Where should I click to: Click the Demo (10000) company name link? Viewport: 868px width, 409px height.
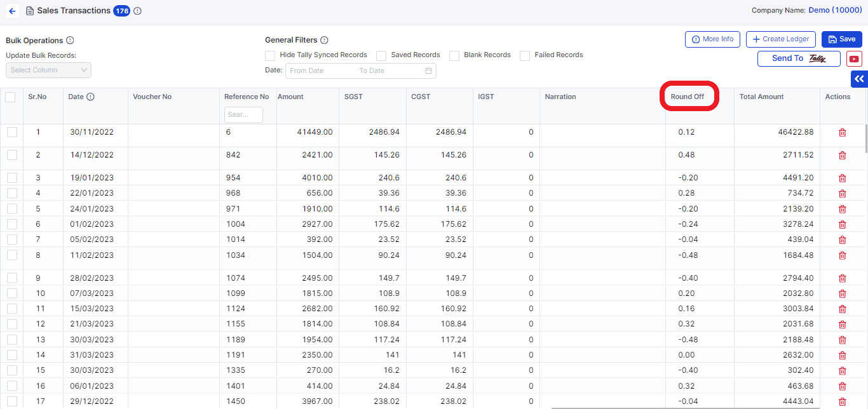(x=835, y=10)
